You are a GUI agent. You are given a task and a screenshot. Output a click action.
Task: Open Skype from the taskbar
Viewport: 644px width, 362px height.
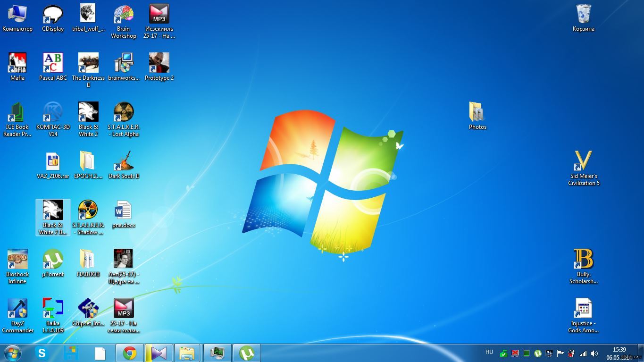(42, 353)
